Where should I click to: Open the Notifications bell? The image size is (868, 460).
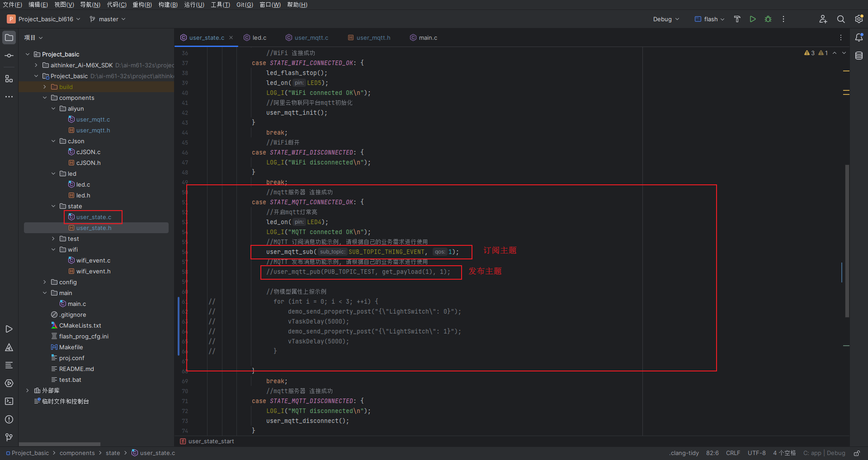[859, 38]
